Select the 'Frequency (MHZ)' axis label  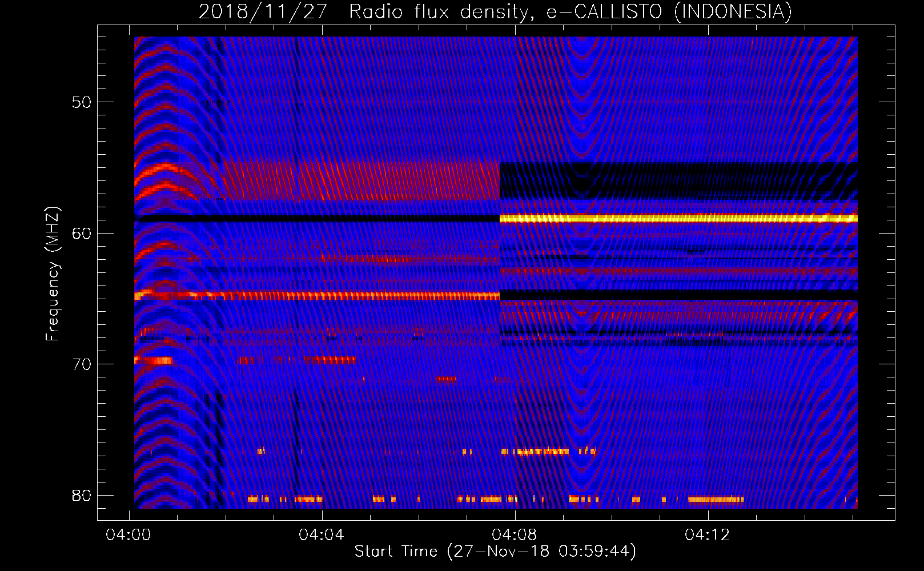(53, 274)
